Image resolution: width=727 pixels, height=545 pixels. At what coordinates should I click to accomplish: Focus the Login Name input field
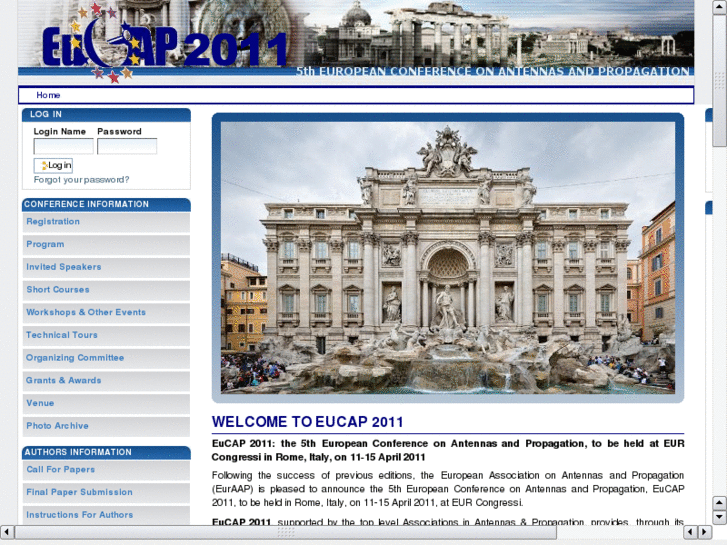64,147
